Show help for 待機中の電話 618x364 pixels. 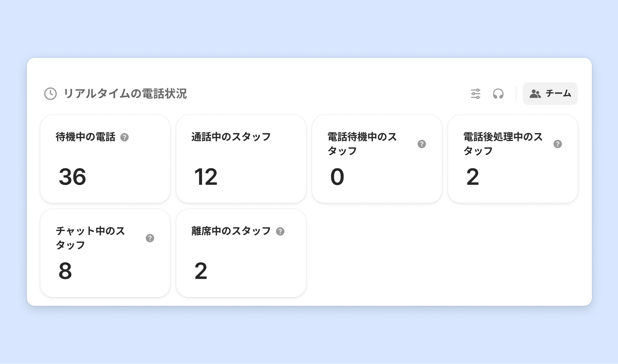(124, 137)
